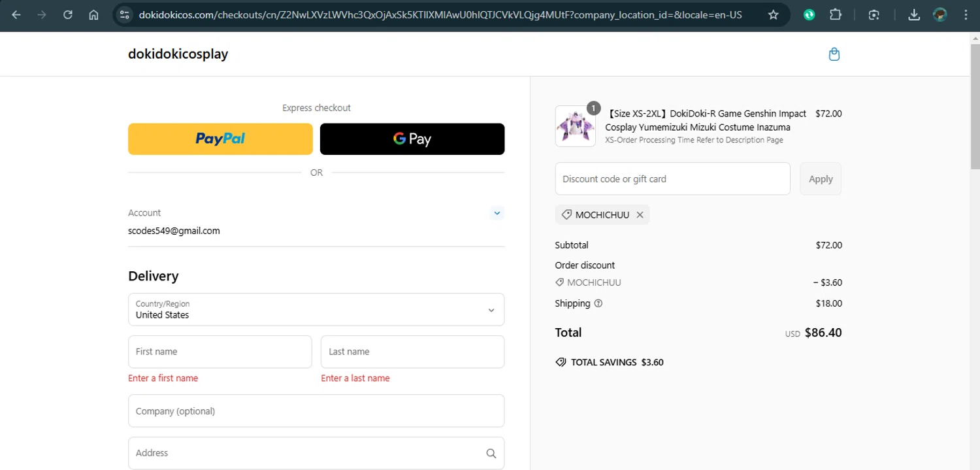Click the TOTAL SAVINGS $3.60 line

click(x=610, y=362)
